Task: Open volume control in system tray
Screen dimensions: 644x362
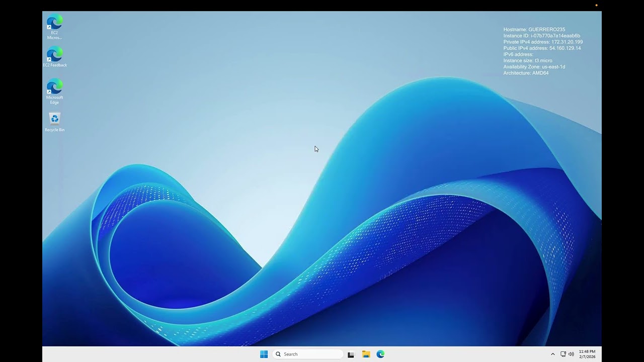Action: tap(571, 354)
